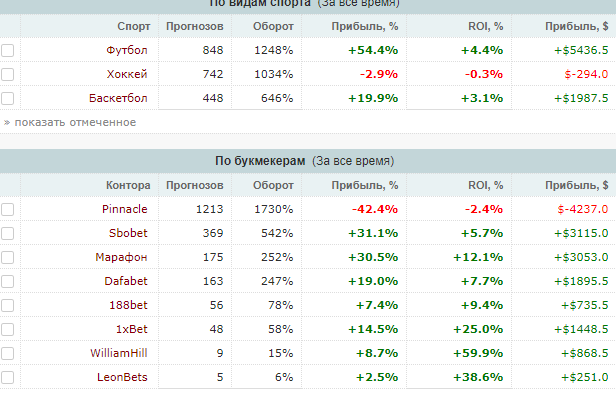The height and width of the screenshot is (399, 616).
Task: Mark the LeonBets row checkbox
Action: pyautogui.click(x=7, y=377)
